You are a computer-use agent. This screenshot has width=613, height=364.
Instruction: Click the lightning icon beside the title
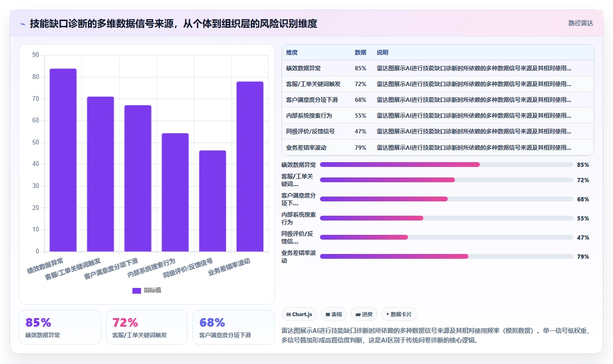(23, 24)
